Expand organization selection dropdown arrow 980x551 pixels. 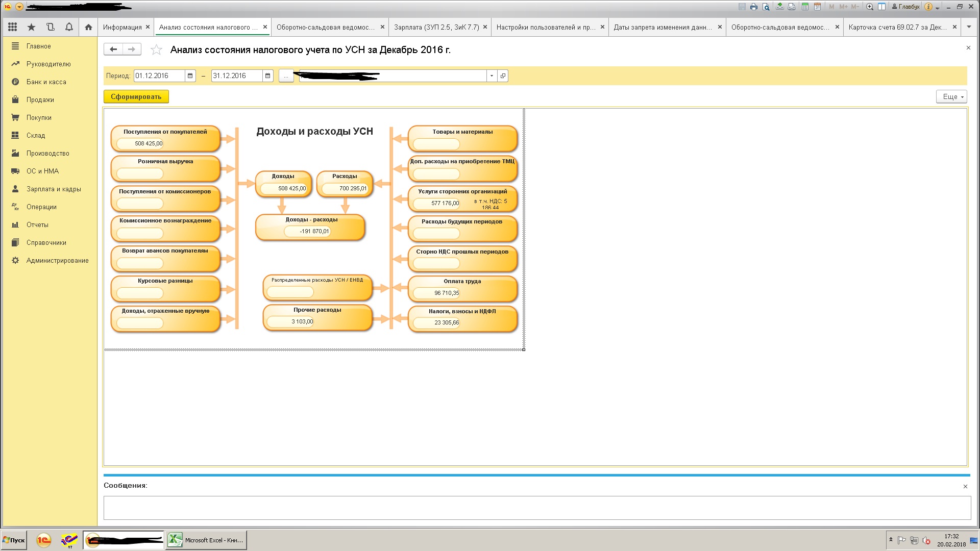point(492,76)
